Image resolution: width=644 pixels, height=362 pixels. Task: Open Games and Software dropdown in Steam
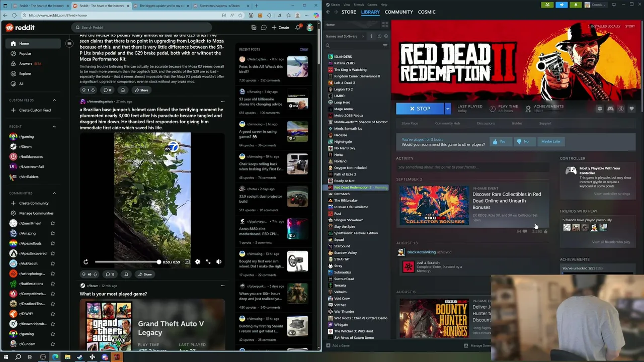pos(345,36)
